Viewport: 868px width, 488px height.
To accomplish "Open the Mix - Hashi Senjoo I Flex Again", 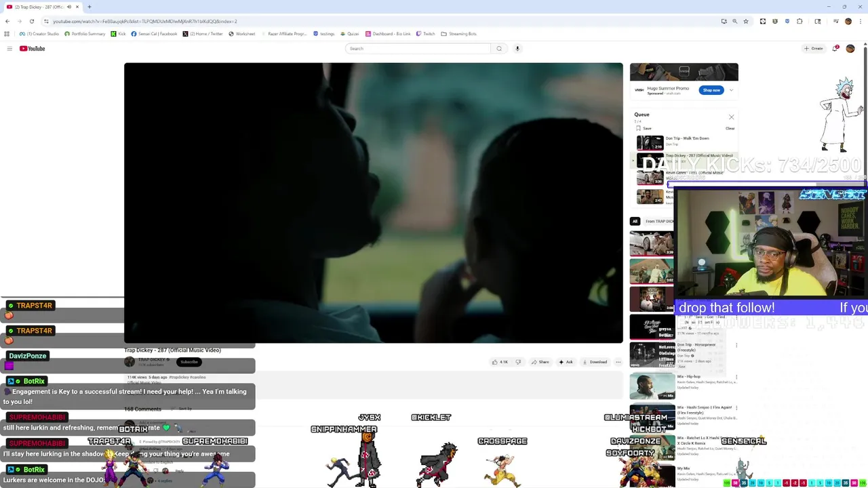I will point(704,409).
